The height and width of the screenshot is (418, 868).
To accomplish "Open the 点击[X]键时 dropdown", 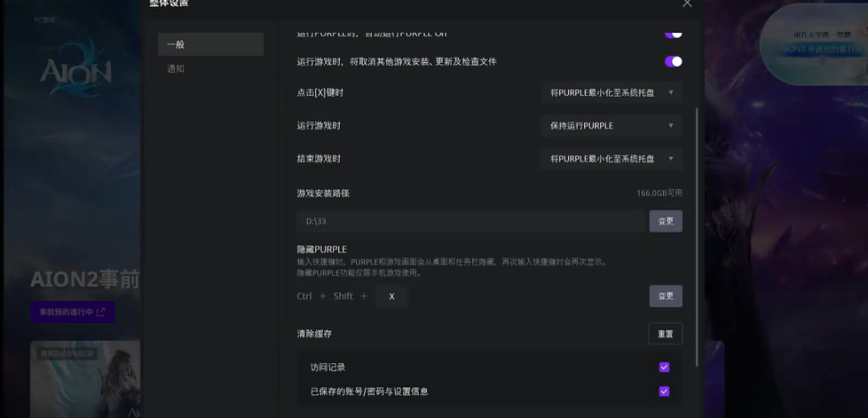I will click(x=611, y=92).
